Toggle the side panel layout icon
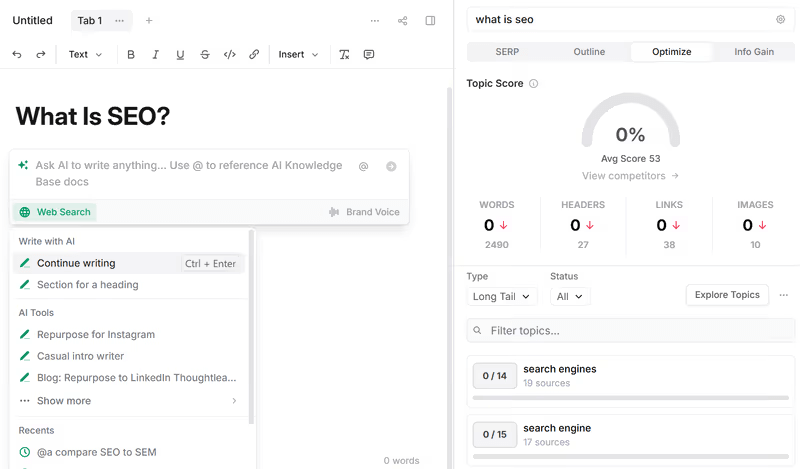The width and height of the screenshot is (800, 469). [430, 20]
